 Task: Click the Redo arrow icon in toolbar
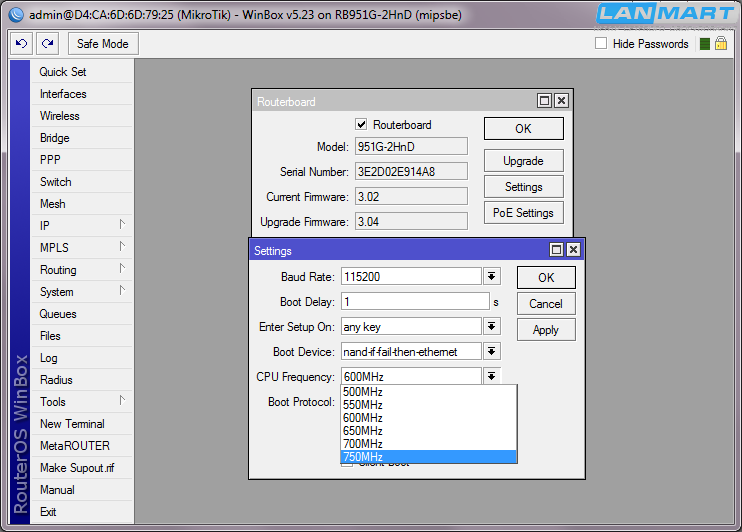click(47, 44)
